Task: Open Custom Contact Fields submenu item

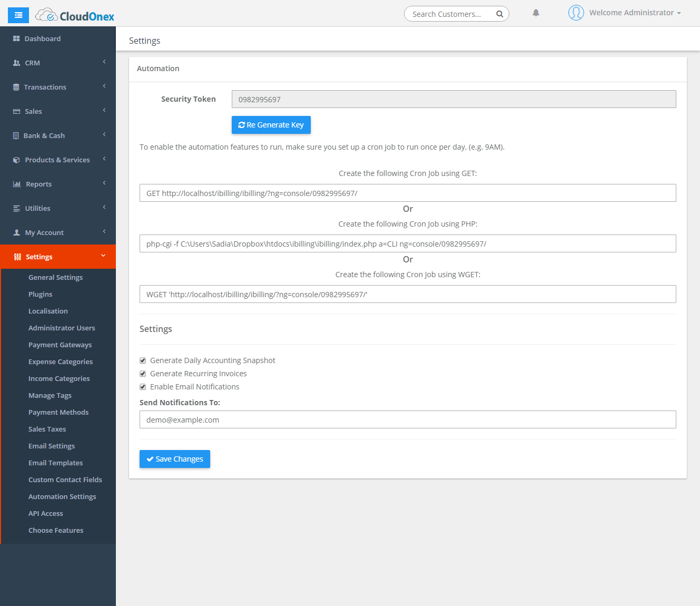Action: point(65,480)
